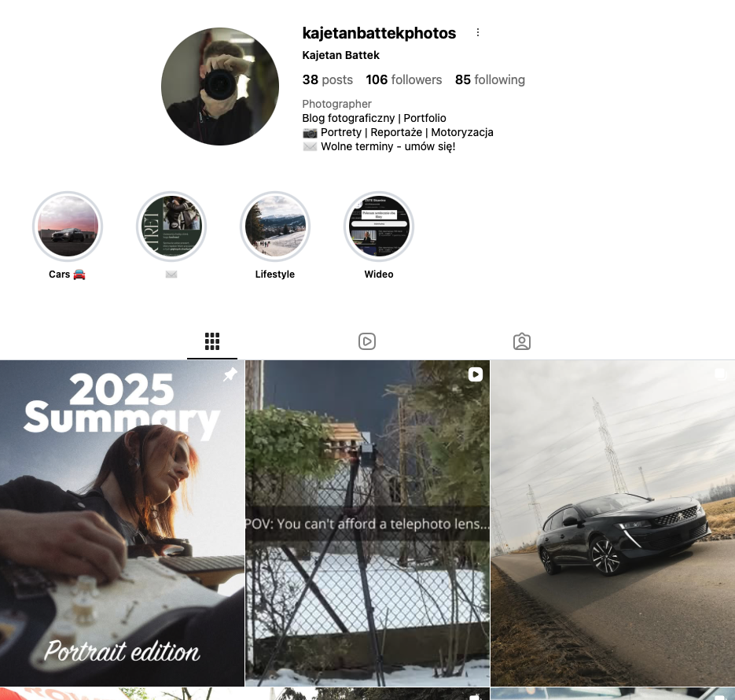Open the pinned 2025 Summary post

[122, 523]
